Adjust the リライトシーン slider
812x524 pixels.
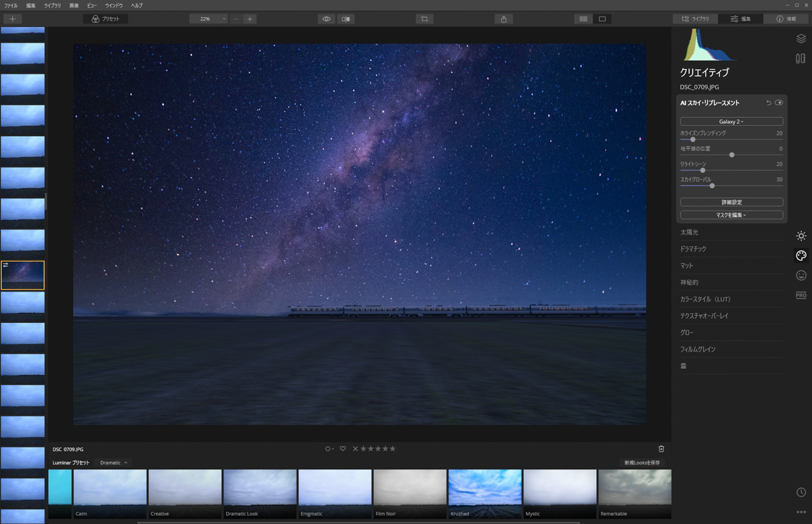coord(702,171)
